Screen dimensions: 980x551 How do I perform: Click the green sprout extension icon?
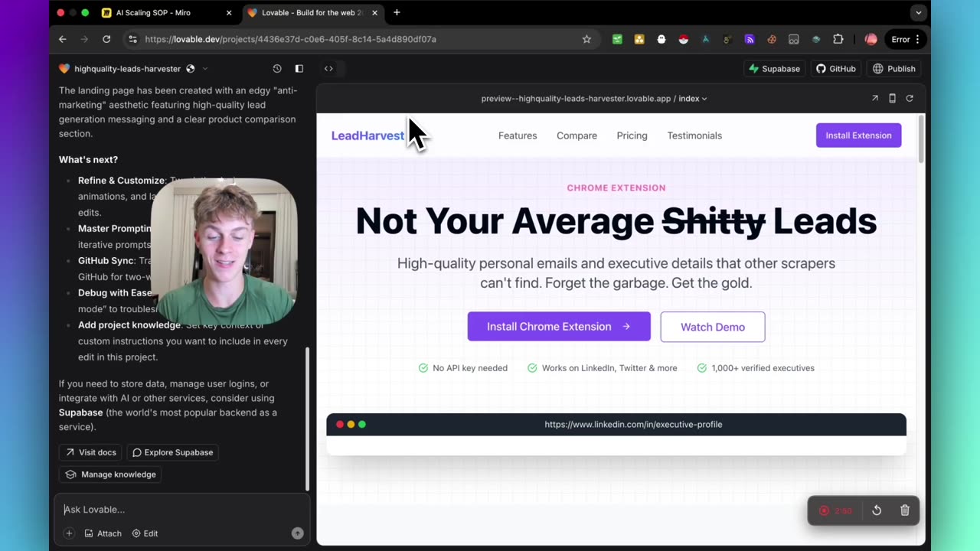[617, 39]
